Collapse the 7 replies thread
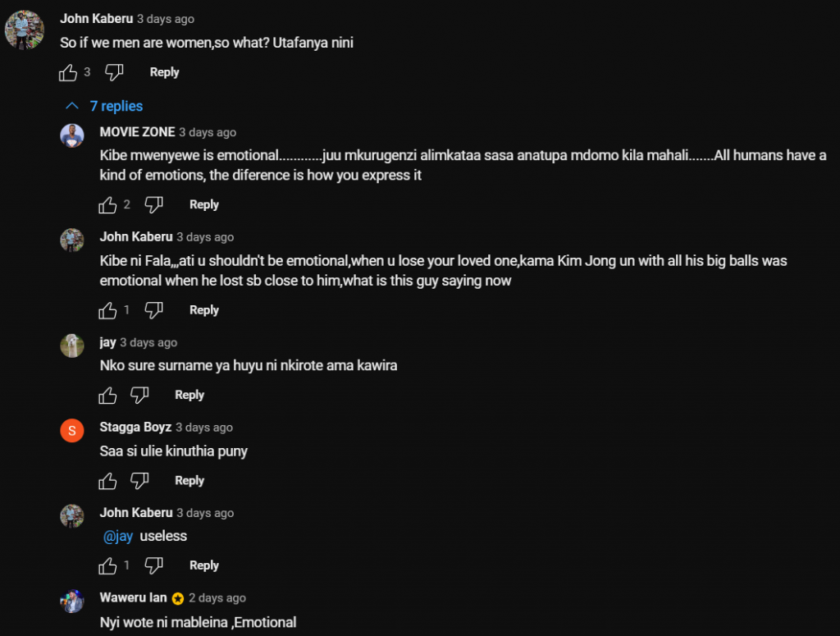The image size is (840, 636). [x=104, y=106]
